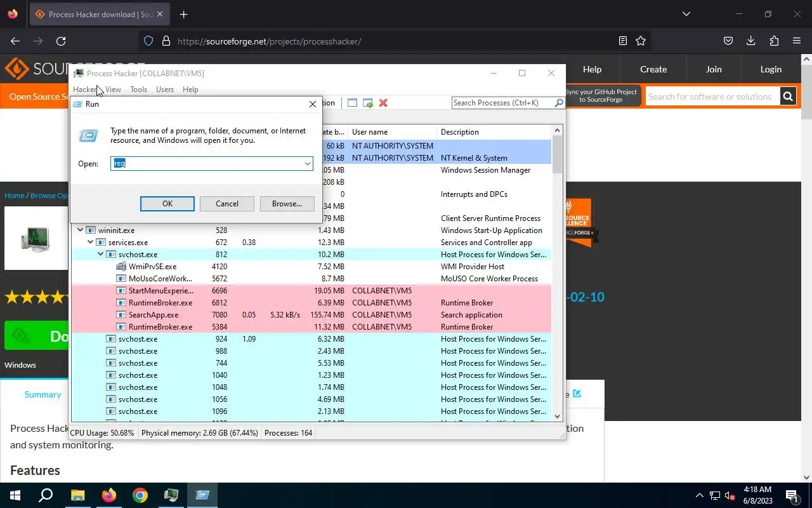The image size is (812, 508).
Task: Bookmark this page with the star icon
Action: click(x=641, y=41)
